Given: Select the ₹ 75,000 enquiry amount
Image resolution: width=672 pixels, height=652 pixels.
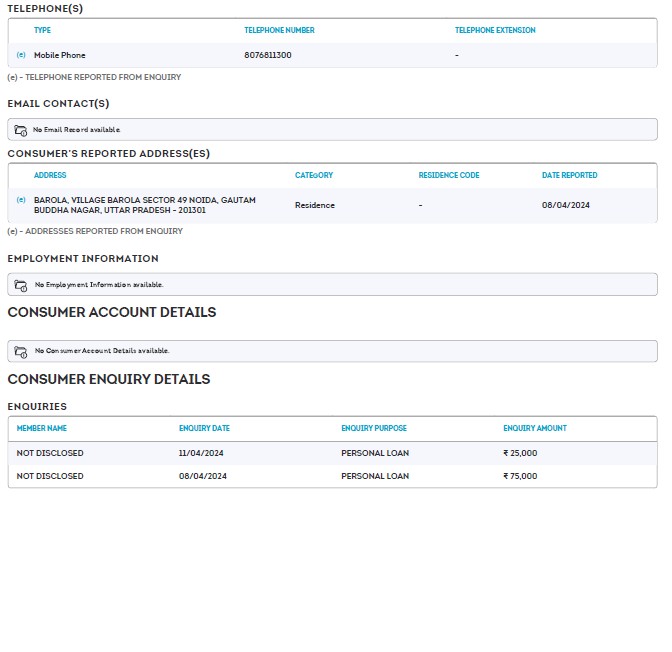Looking at the screenshot, I should pos(520,476).
